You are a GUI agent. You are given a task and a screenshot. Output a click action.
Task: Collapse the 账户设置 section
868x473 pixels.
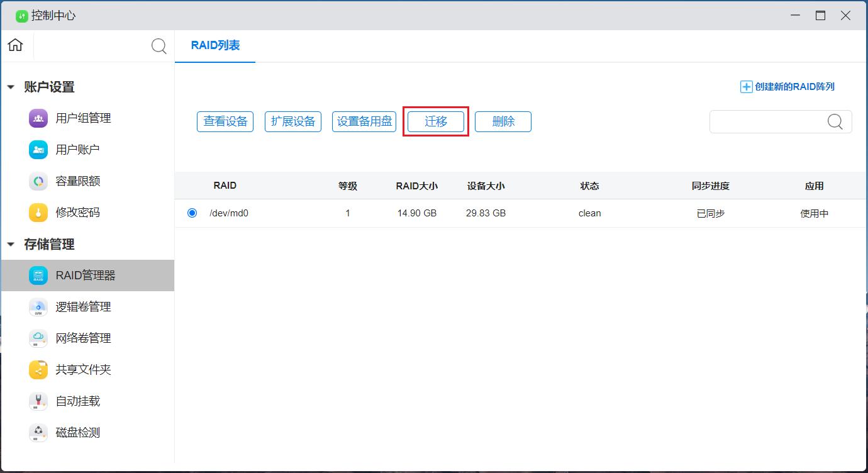pyautogui.click(x=11, y=87)
